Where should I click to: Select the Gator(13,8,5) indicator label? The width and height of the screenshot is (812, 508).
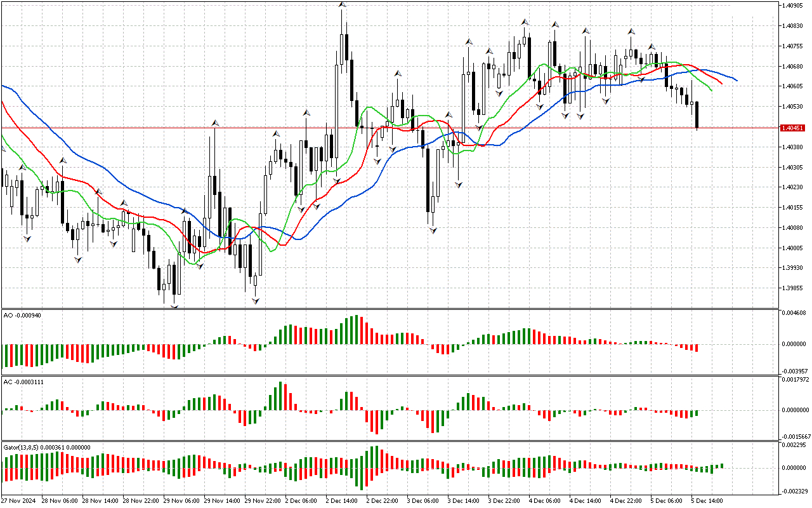tap(47, 447)
